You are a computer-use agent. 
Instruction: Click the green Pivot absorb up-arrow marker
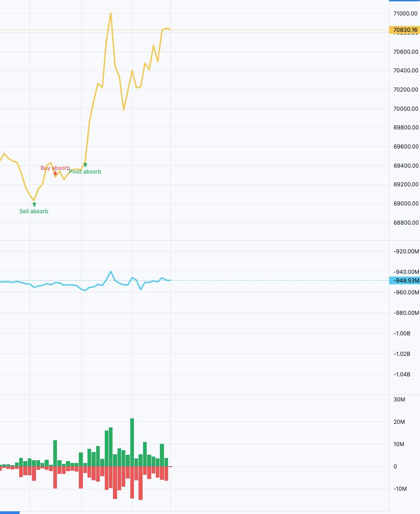pyautogui.click(x=85, y=164)
